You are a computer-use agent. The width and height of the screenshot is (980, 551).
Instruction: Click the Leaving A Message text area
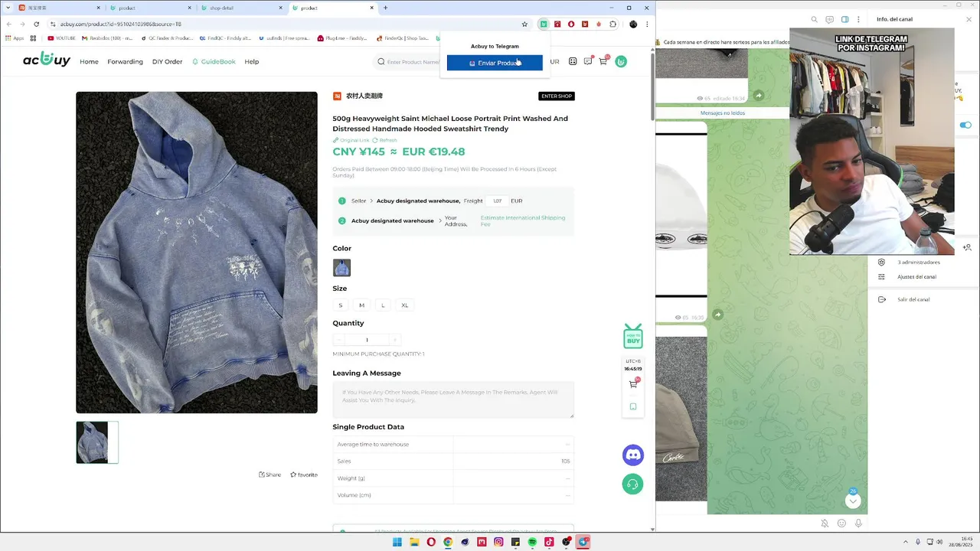coord(453,400)
